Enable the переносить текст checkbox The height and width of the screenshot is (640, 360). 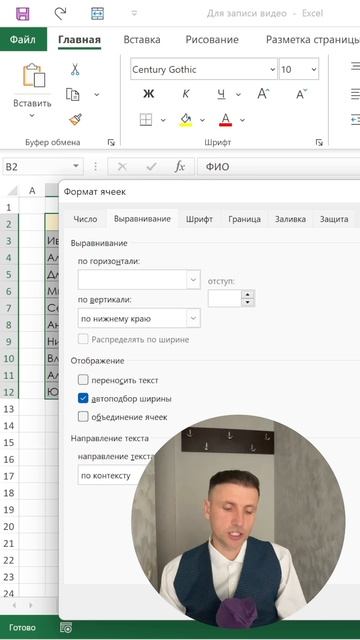[x=83, y=380]
